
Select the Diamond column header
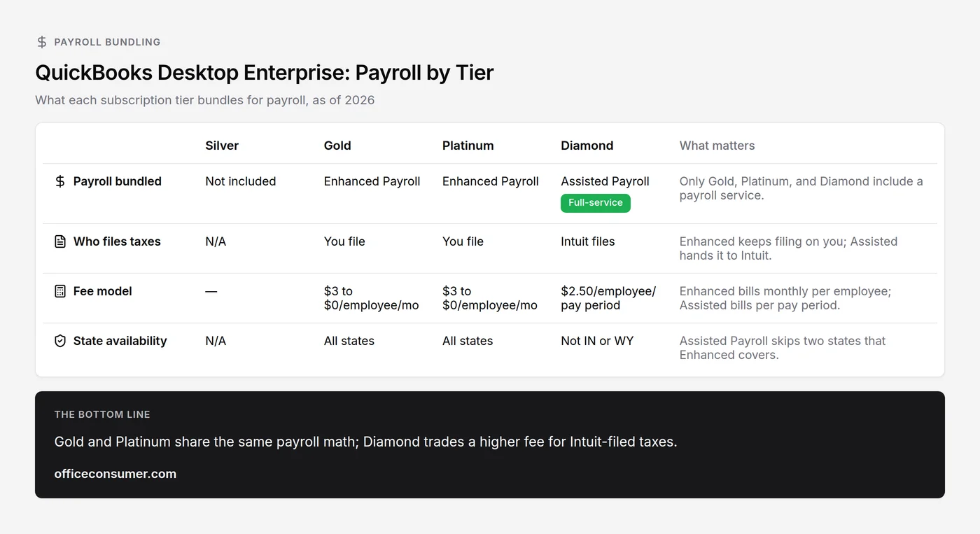587,146
